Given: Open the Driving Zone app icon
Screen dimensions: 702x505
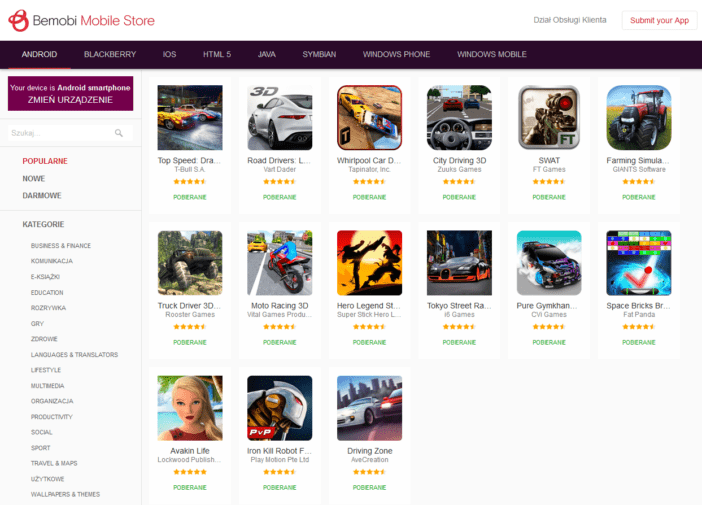Looking at the screenshot, I should [x=369, y=408].
